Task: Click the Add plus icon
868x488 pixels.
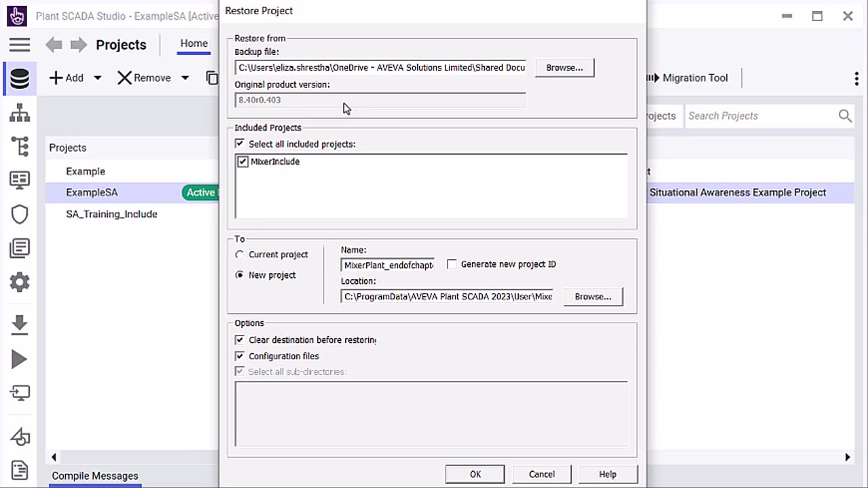Action: [x=56, y=78]
